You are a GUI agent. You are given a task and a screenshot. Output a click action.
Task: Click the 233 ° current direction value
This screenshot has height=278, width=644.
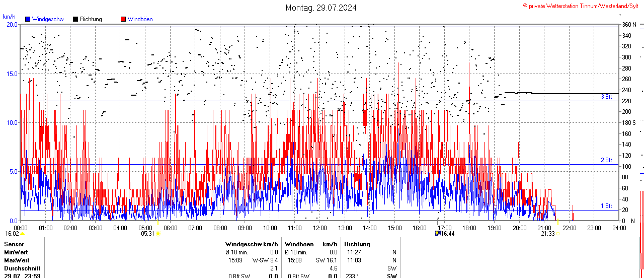(353, 276)
